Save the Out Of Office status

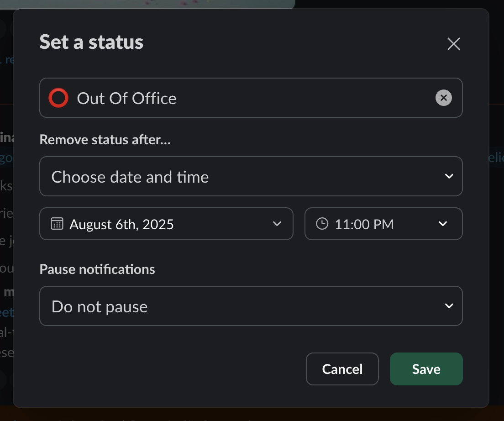click(426, 369)
